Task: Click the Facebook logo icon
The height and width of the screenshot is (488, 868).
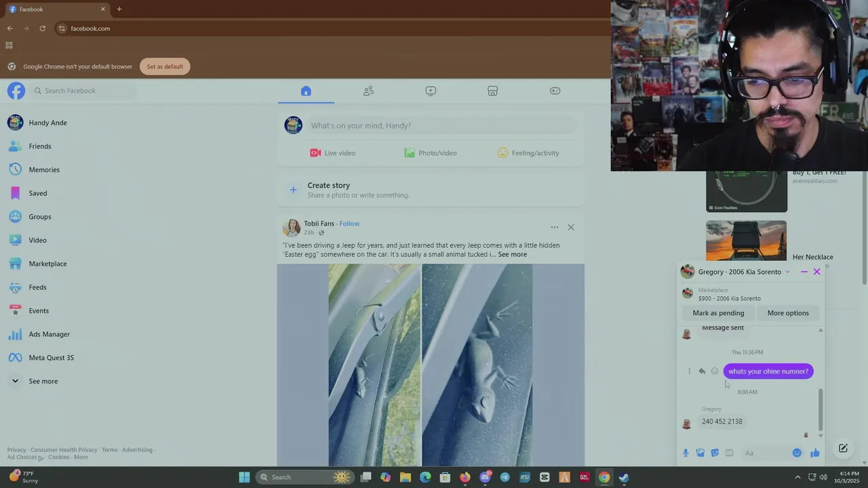Action: click(16, 91)
